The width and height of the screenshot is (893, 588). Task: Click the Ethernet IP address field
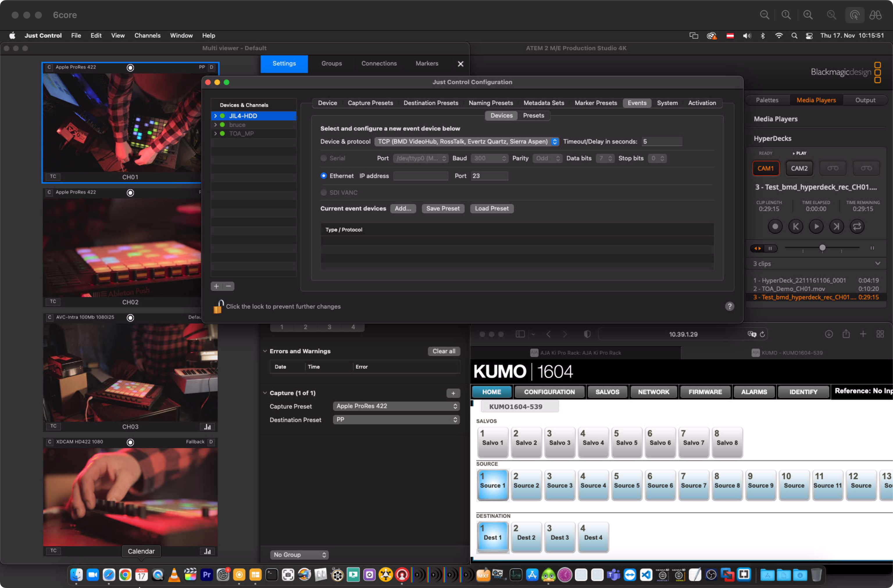[421, 176]
